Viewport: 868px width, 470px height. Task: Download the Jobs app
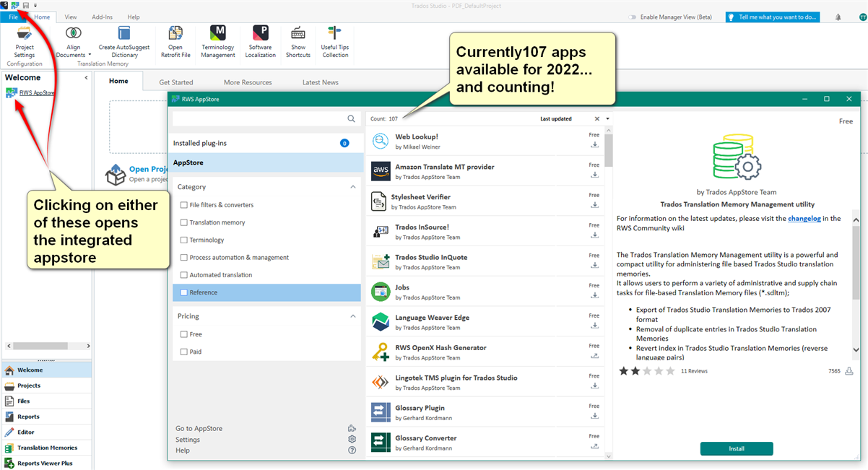(x=594, y=295)
